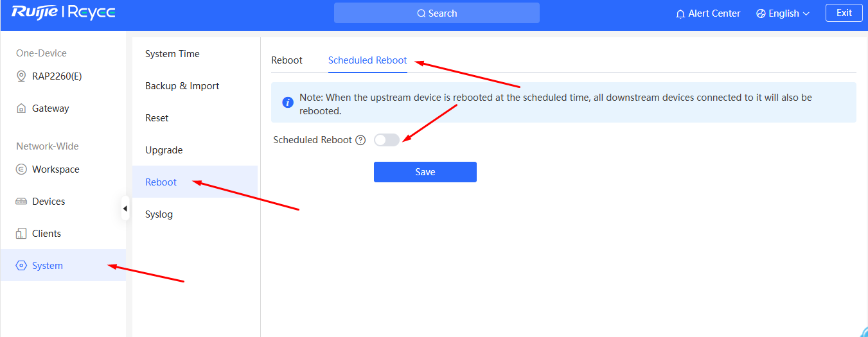This screenshot has height=337, width=868.
Task: Click the System hexagon icon
Action: click(x=21, y=266)
